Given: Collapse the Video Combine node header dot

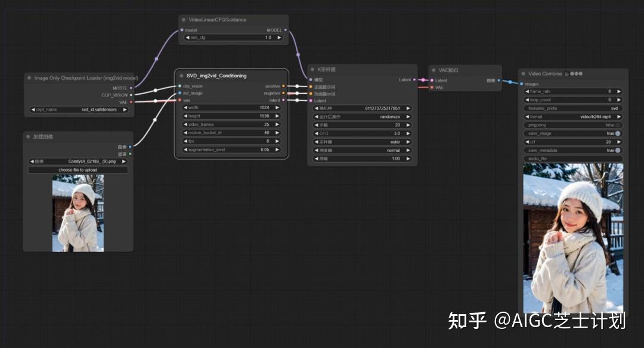Looking at the screenshot, I should [525, 73].
